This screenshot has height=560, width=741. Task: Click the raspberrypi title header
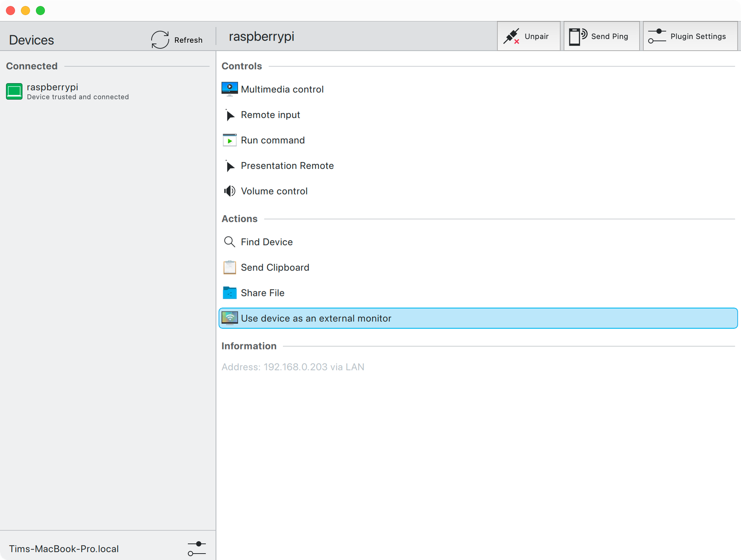(261, 36)
